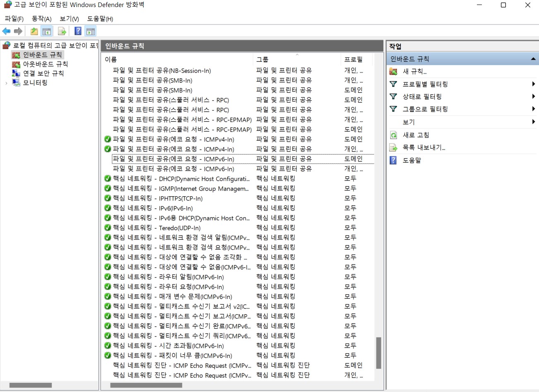Click the 연결 보안 규칙 tree icon
Viewport: 539px width, 392px height.
[16, 73]
